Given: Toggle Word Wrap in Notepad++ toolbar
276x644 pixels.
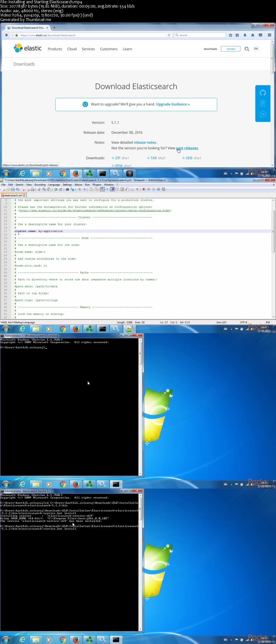Looking at the screenshot, I should [x=102, y=189].
